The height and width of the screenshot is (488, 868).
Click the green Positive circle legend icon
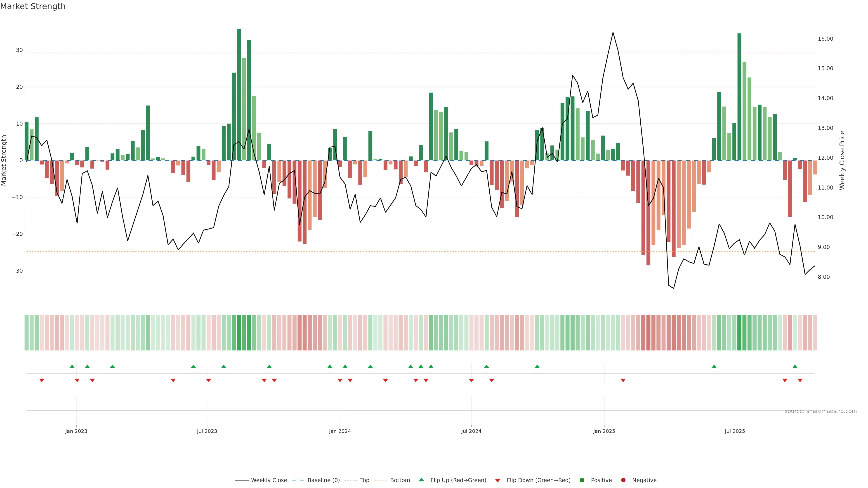582,480
